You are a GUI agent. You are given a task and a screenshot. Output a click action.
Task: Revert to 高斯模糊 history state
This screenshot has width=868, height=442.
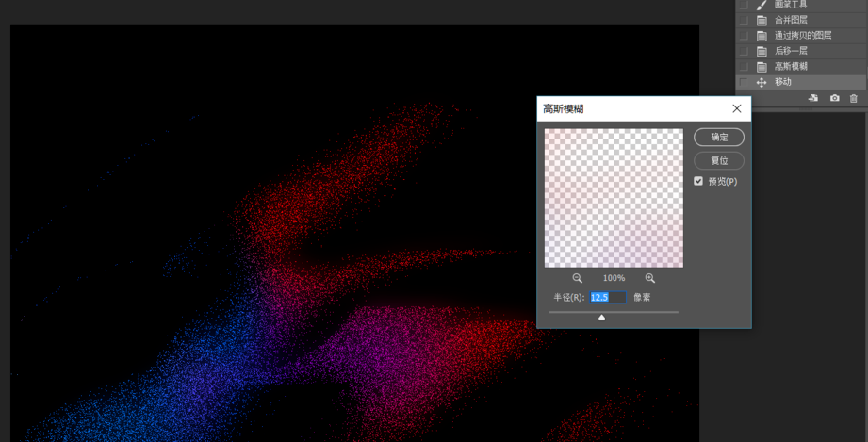(791, 67)
